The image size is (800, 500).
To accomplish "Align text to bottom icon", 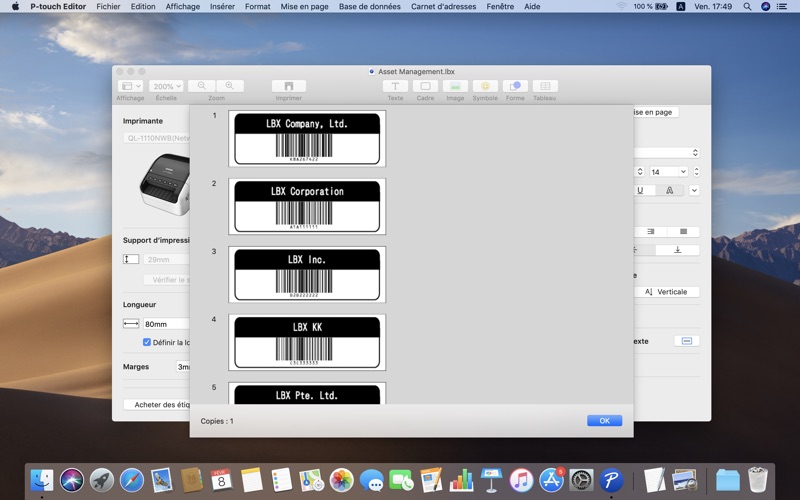I will [x=678, y=250].
